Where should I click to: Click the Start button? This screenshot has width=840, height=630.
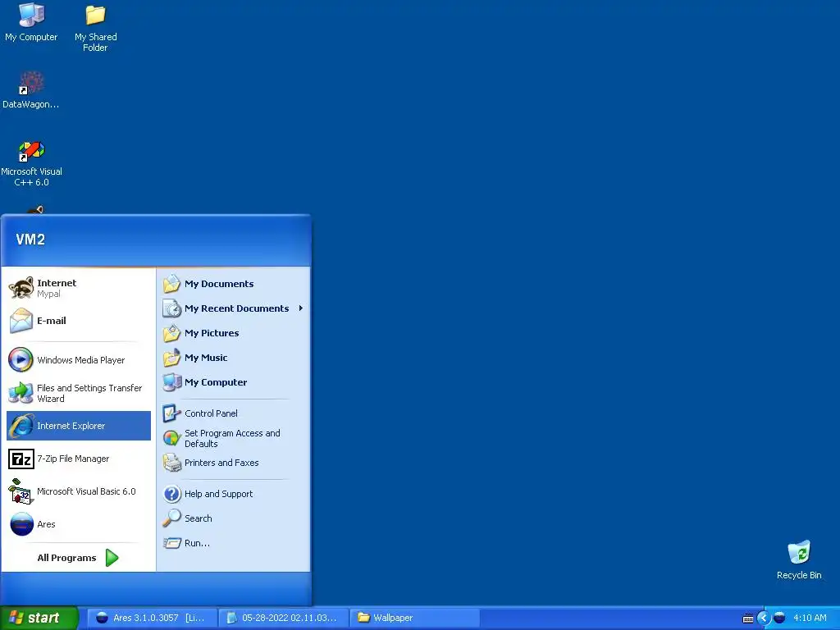[39, 618]
